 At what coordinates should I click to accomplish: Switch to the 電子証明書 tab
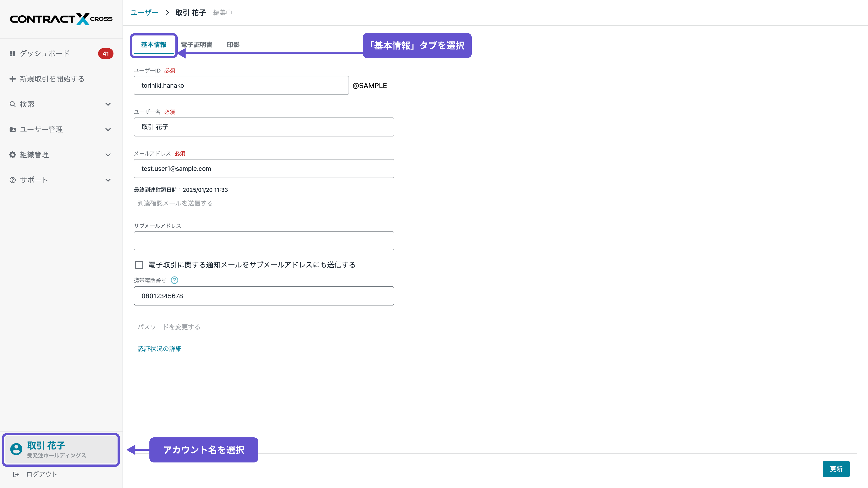(196, 45)
